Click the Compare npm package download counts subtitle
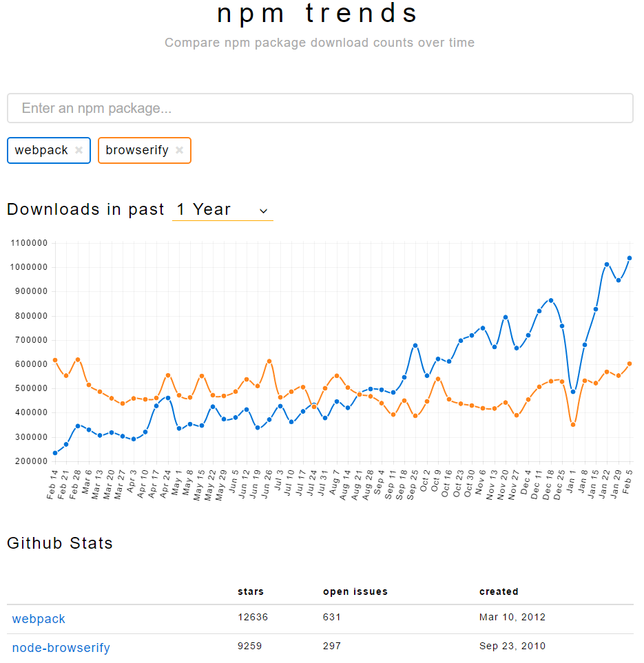 [320, 43]
